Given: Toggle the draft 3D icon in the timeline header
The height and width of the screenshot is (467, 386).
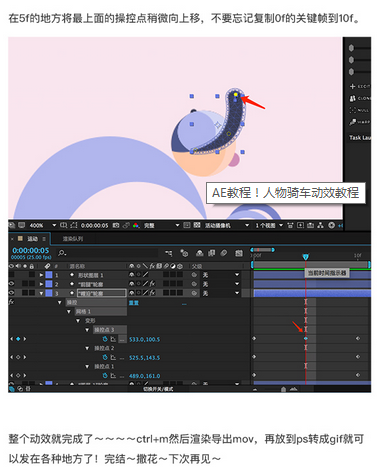Looking at the screenshot, I should click(x=184, y=254).
